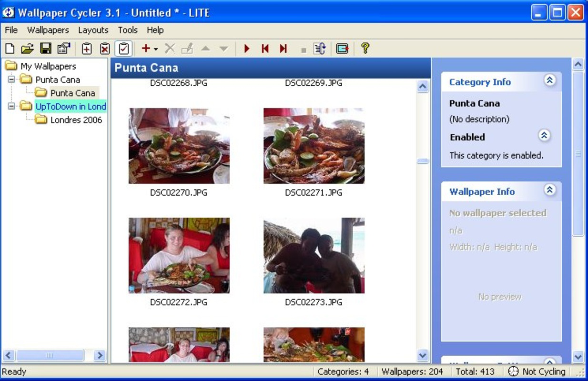
Task: Select thumbnail DSC02272.JPG
Action: (179, 255)
